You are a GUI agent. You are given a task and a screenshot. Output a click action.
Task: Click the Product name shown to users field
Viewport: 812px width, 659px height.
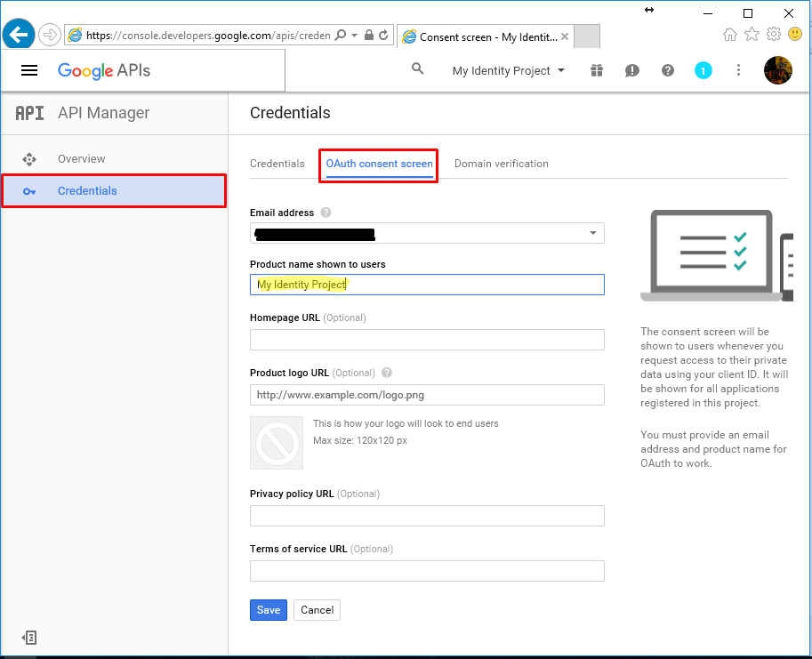pos(427,285)
